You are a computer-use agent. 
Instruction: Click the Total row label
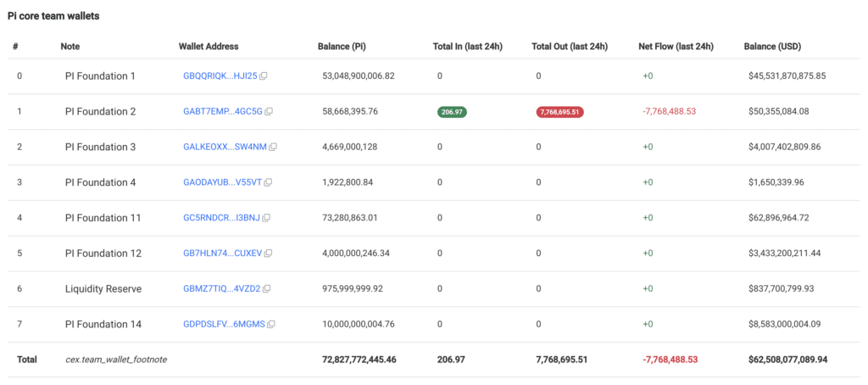coord(27,360)
